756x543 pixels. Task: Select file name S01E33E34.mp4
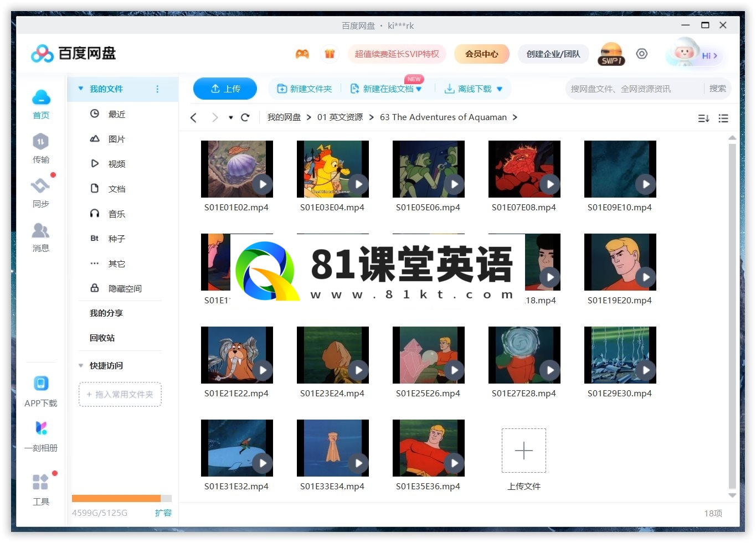pyautogui.click(x=332, y=487)
